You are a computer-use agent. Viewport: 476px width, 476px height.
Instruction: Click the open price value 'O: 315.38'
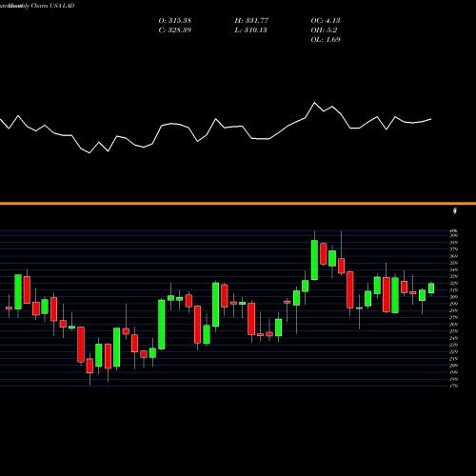pyautogui.click(x=175, y=21)
